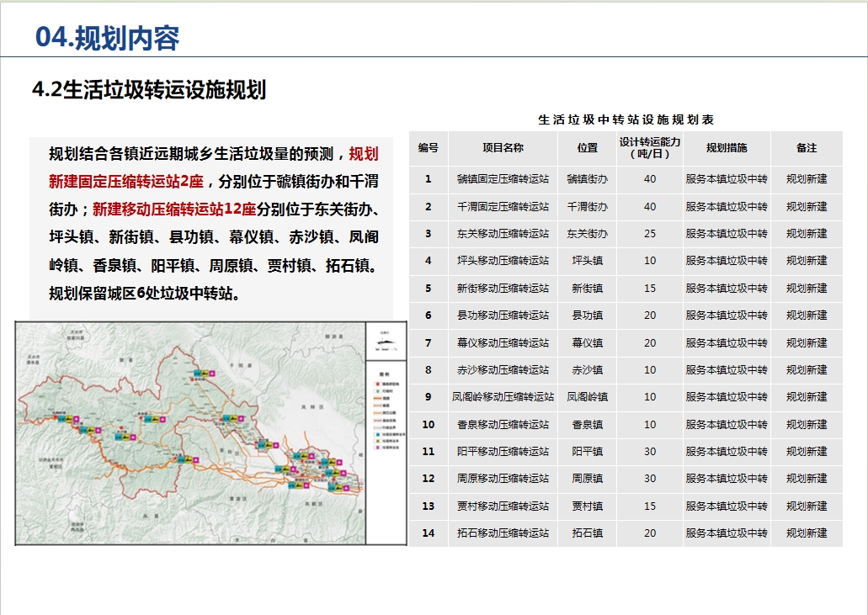
Task: Click the sentence "规划保留城区6处垃圾中转站。"
Action: pyautogui.click(x=145, y=293)
